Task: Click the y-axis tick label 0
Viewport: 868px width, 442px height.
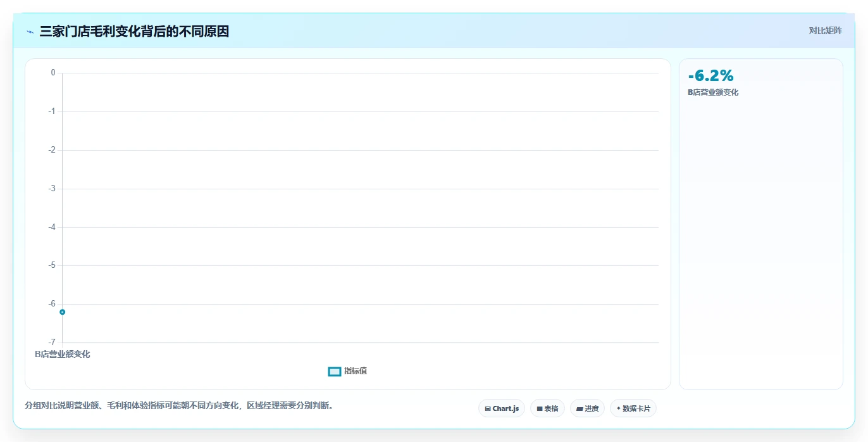Action: 53,73
